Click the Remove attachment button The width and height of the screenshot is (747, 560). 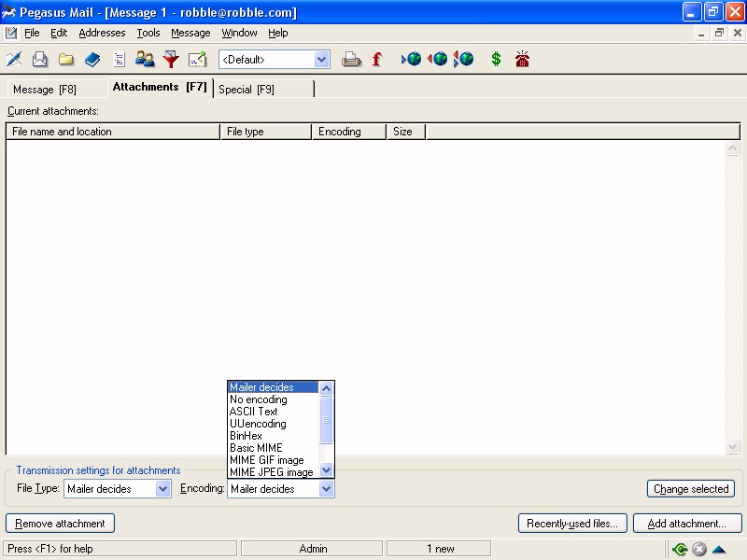pos(60,524)
